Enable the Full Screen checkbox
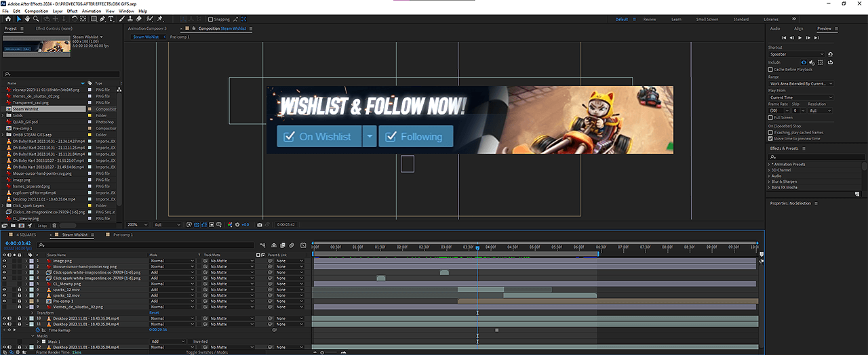The image size is (868, 355). pos(770,118)
